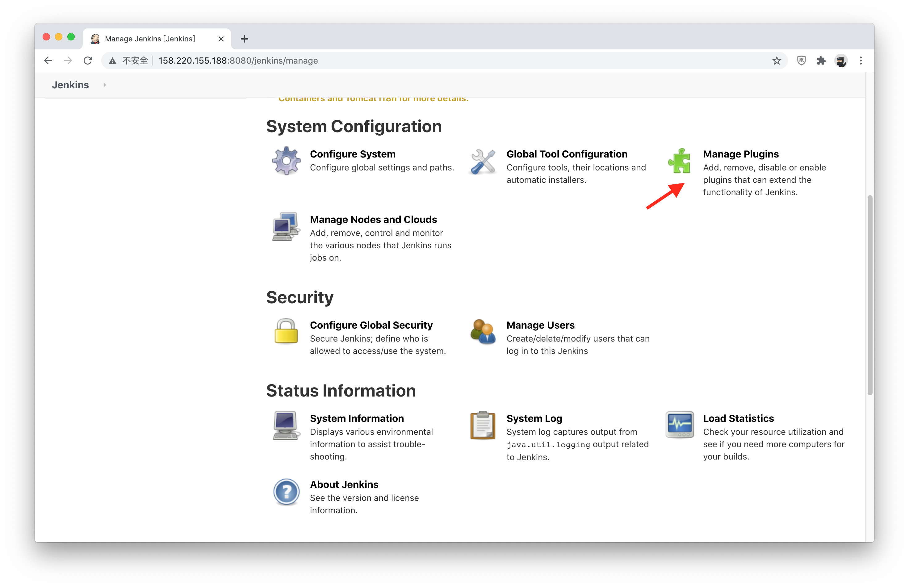Go back with the browser back arrow
This screenshot has height=588, width=909.
(48, 60)
